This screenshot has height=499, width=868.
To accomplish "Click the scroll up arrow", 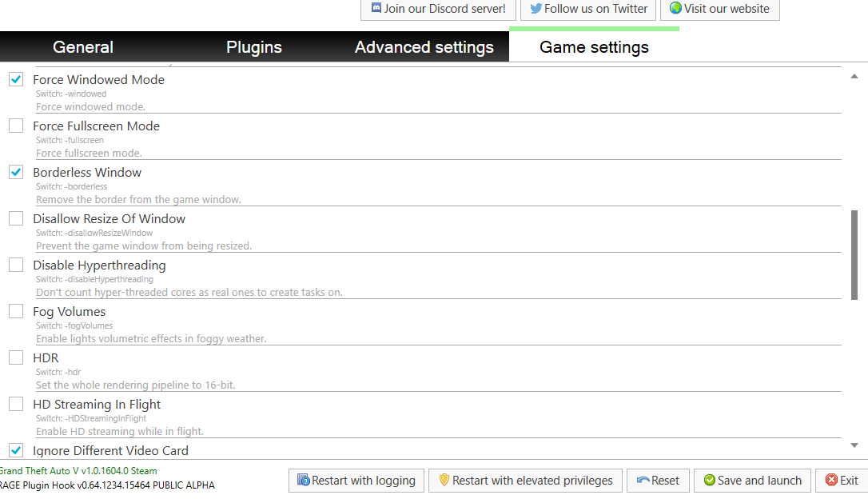I will (x=854, y=76).
